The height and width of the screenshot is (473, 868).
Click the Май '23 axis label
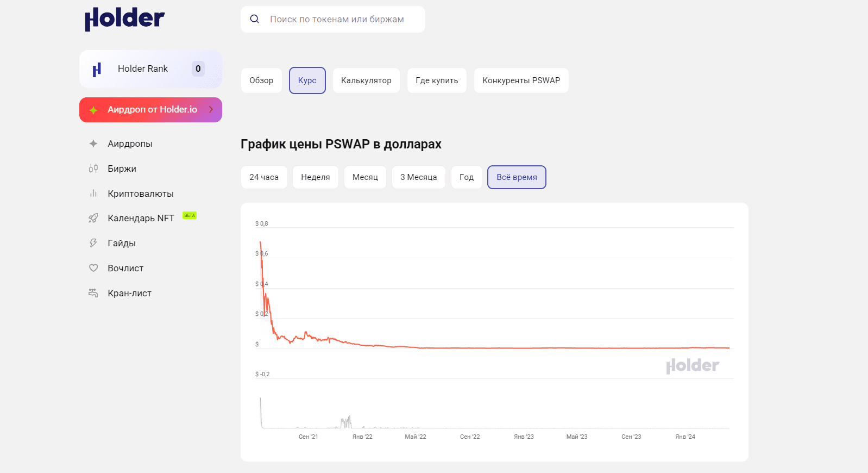577,437
